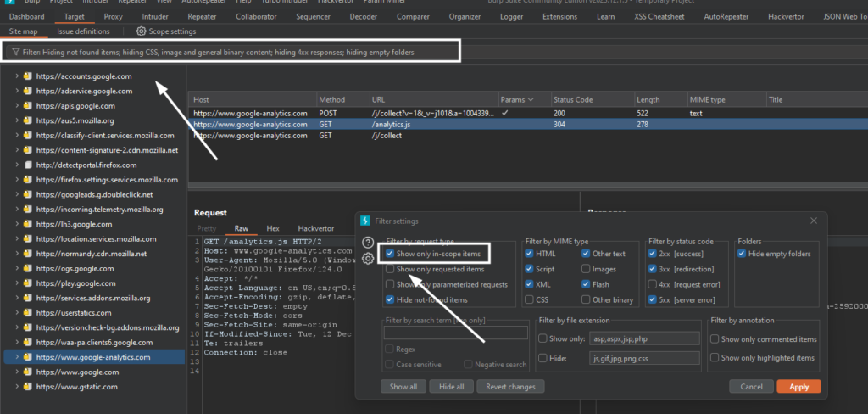Click folder icon of userstatics.com

[27, 313]
